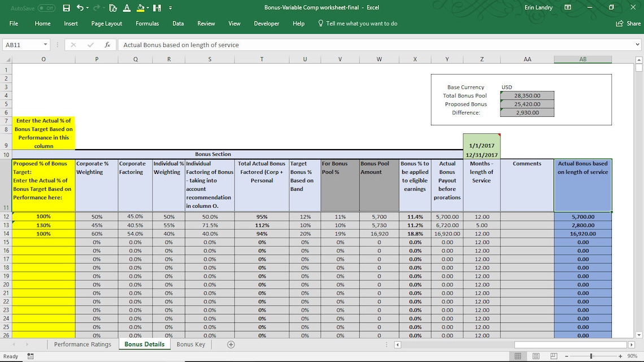Open the Name Box dropdown

pos(46,45)
